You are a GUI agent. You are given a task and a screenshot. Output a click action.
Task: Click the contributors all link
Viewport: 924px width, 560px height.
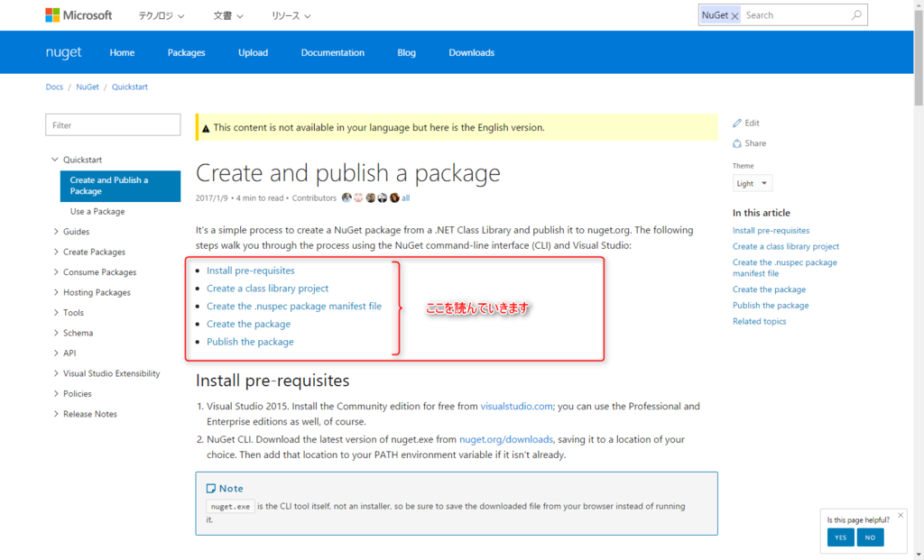[405, 197]
